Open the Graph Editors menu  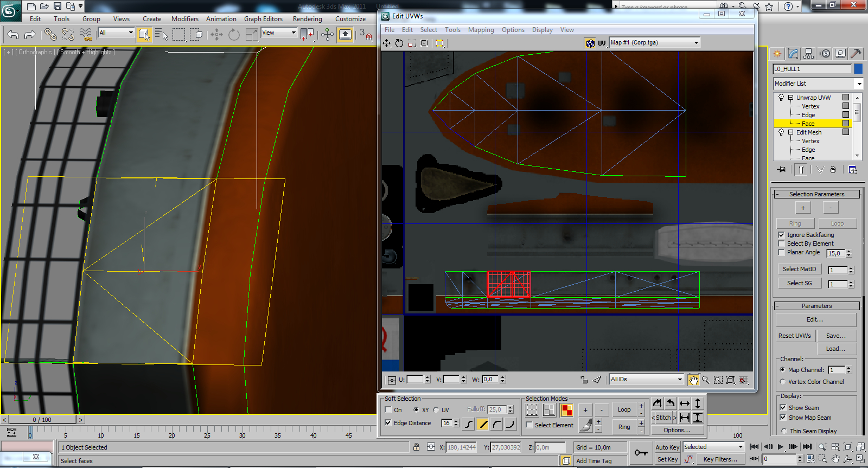pyautogui.click(x=263, y=19)
